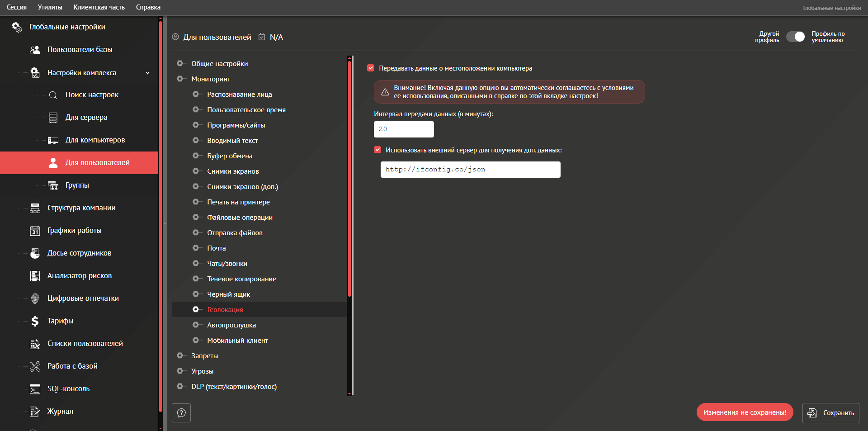868x431 pixels.
Task: Click the SQL console terminal icon
Action: 35,389
